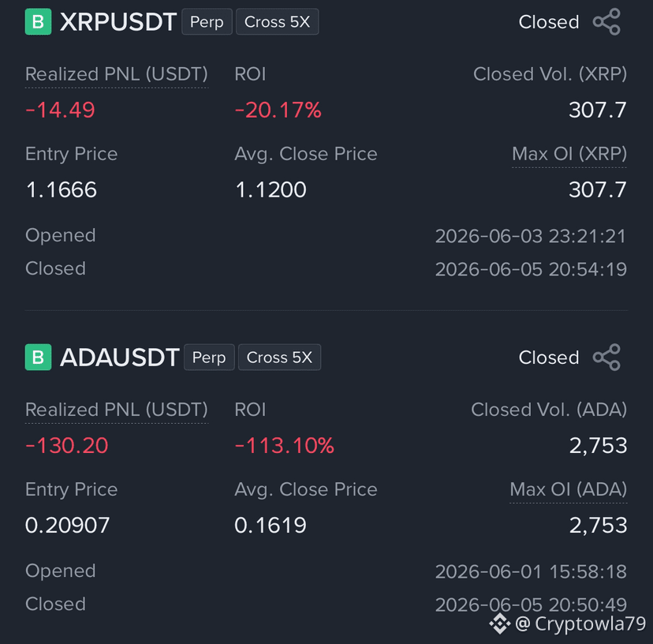The width and height of the screenshot is (653, 644).
Task: Click the Binance logo in the watermark
Action: tap(499, 624)
